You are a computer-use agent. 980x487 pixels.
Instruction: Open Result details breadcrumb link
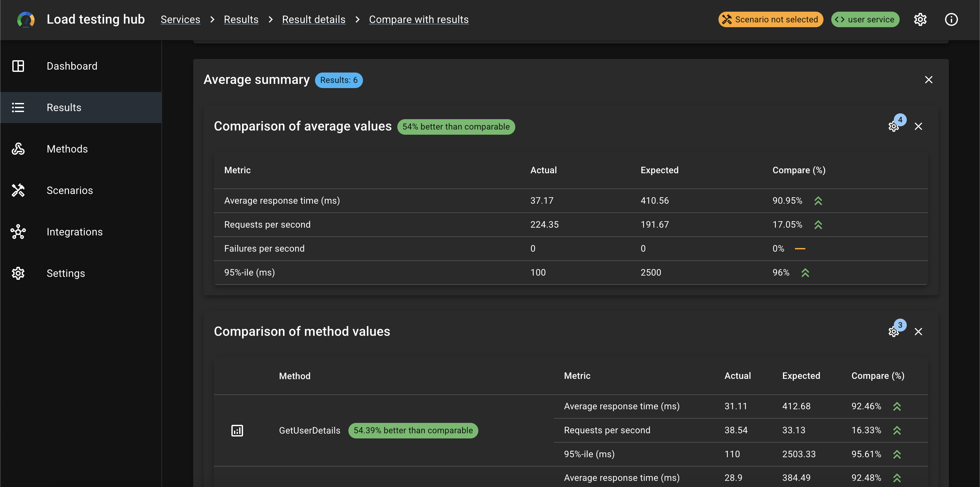(x=314, y=19)
